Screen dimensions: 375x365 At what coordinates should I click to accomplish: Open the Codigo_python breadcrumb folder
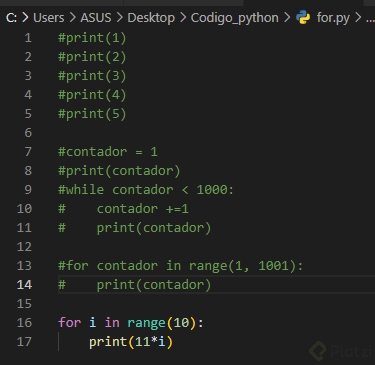point(234,18)
